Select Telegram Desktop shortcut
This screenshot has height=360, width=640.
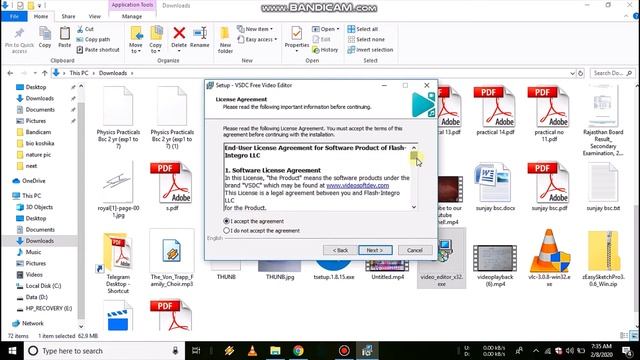coord(118,262)
